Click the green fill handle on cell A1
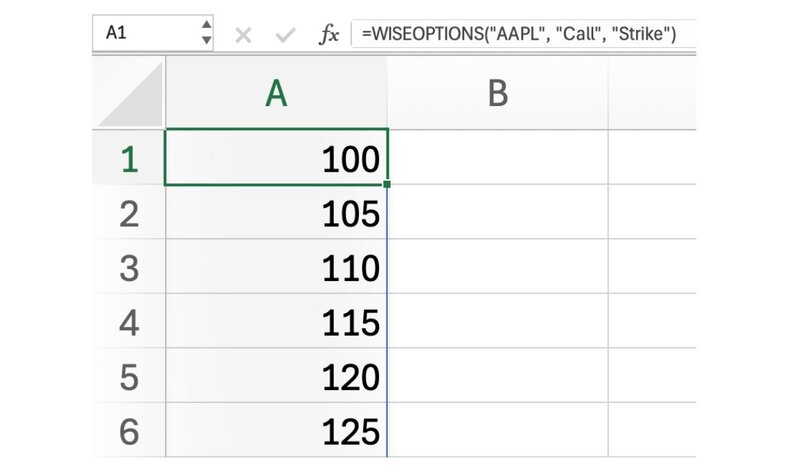Image resolution: width=788 pixels, height=472 pixels. 386,184
